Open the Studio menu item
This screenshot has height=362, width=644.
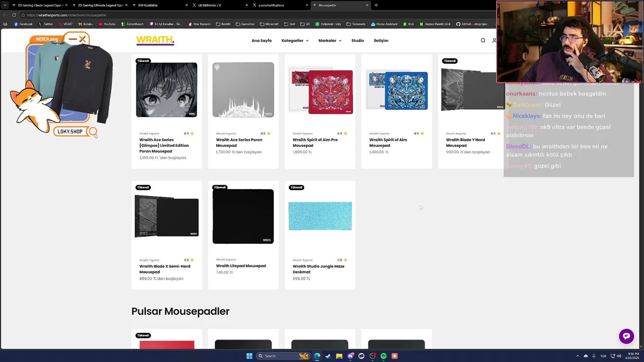[x=358, y=40]
